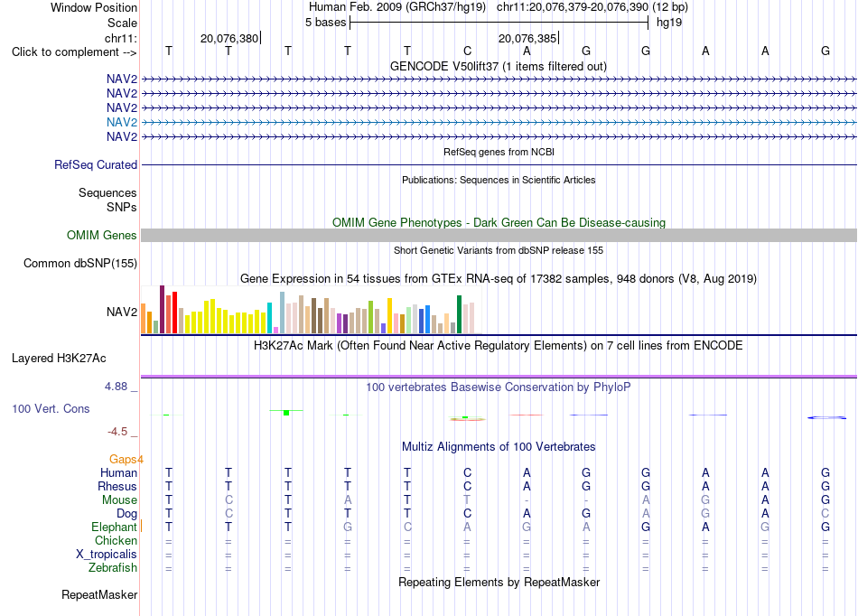Click 'Human Feb. 2009 (GRCh37/hg19)' assembly text
The height and width of the screenshot is (616, 858).
point(397,7)
